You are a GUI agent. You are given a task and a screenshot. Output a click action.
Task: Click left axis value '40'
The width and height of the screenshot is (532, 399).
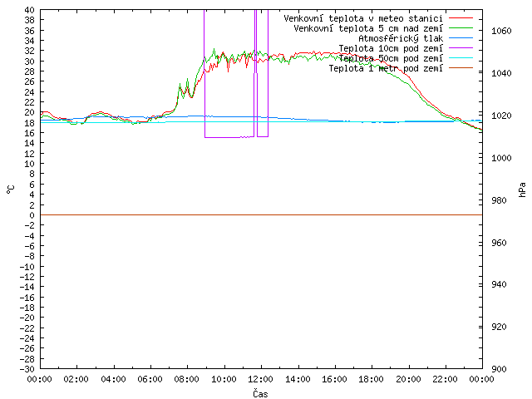pyautogui.click(x=30, y=10)
